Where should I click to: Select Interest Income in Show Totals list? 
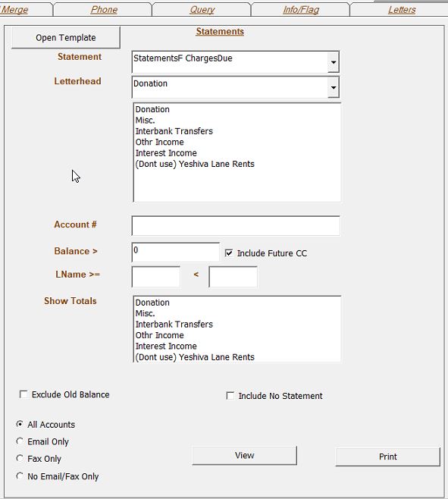tap(166, 347)
